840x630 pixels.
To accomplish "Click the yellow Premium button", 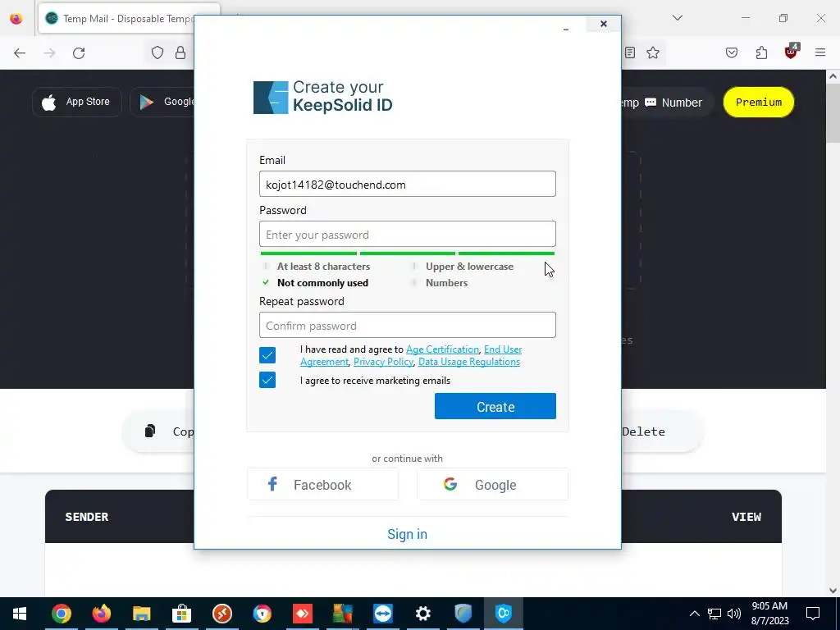I will tap(759, 102).
